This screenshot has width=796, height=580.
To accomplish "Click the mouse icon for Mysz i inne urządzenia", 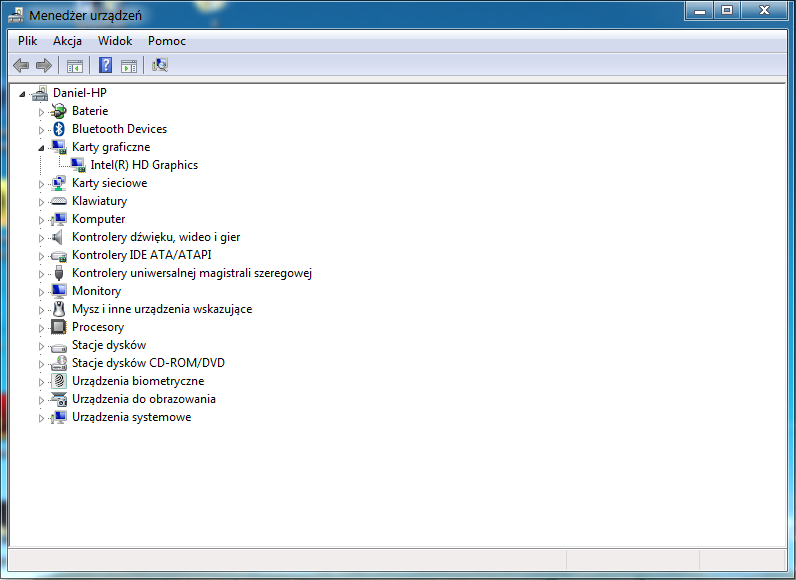I will pyautogui.click(x=59, y=309).
